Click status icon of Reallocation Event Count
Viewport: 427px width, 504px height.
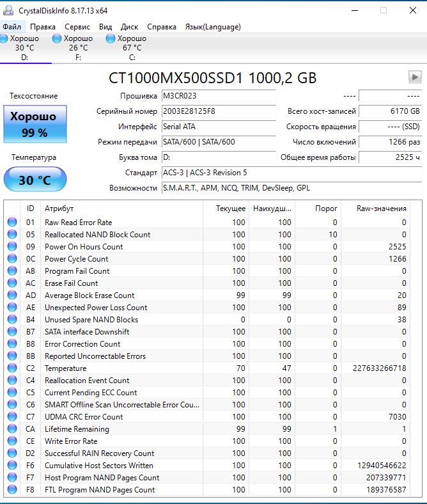click(12, 380)
